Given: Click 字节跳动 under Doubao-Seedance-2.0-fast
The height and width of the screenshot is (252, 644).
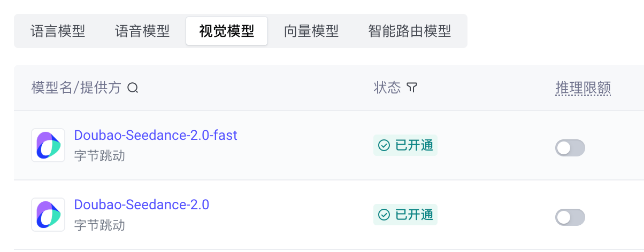Looking at the screenshot, I should (99, 155).
